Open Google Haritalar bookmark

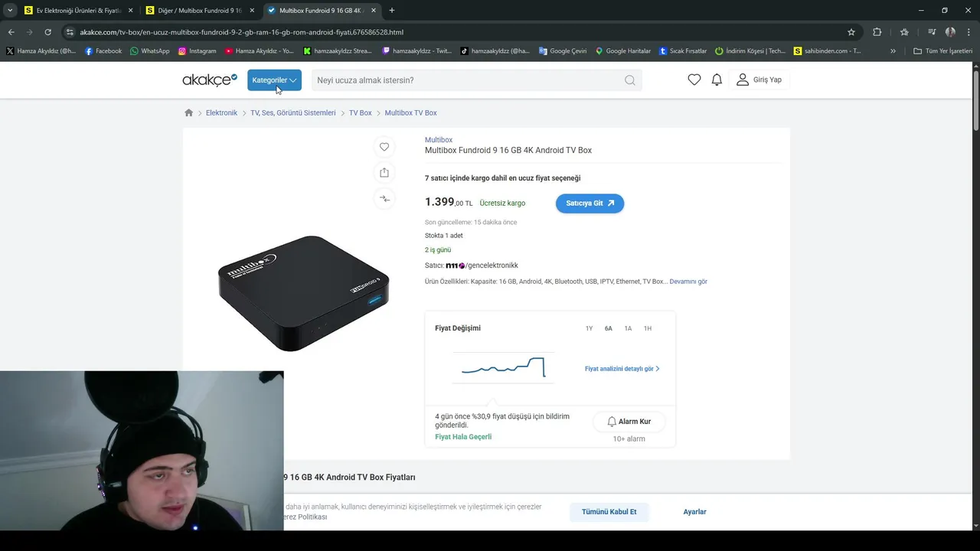[622, 51]
